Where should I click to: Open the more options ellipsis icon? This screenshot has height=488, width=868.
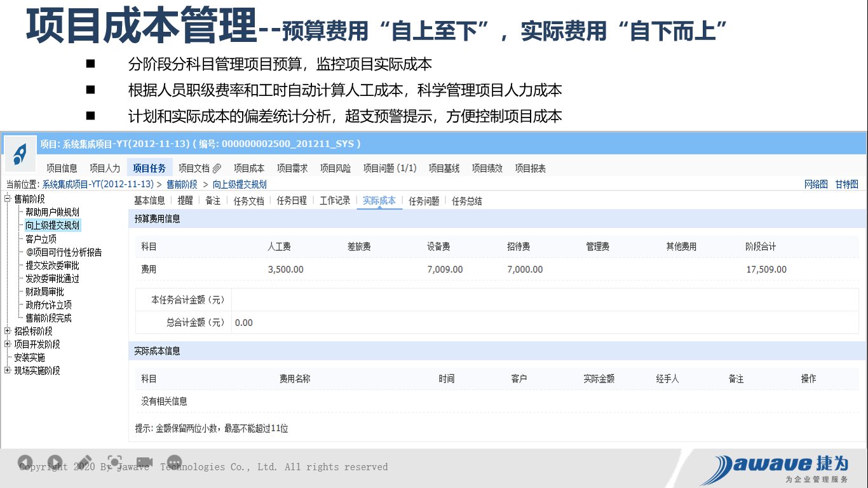click(174, 463)
